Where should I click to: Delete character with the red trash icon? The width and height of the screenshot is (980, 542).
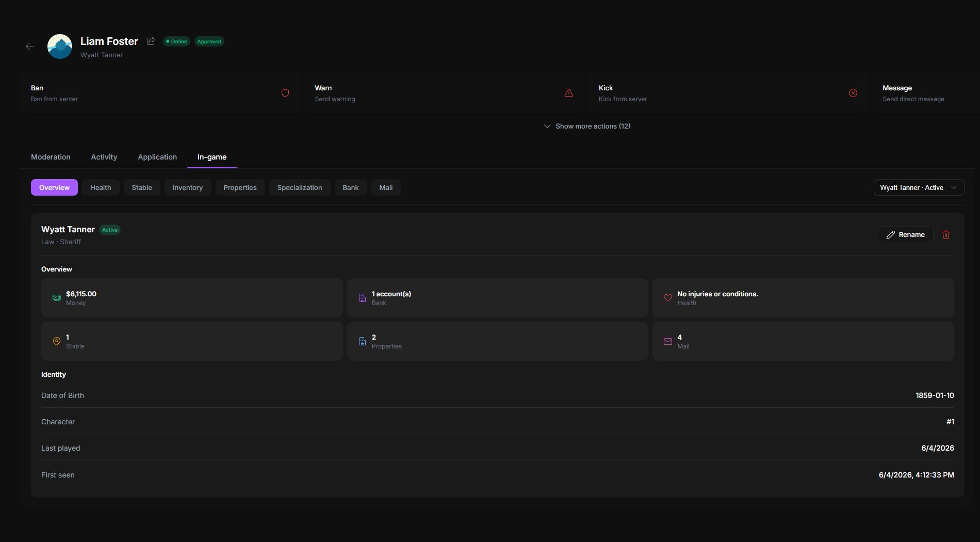click(946, 235)
